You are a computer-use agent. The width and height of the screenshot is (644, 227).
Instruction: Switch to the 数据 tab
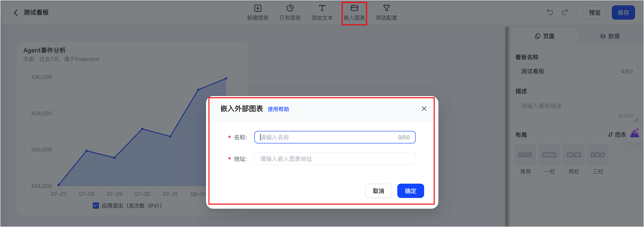pos(610,36)
